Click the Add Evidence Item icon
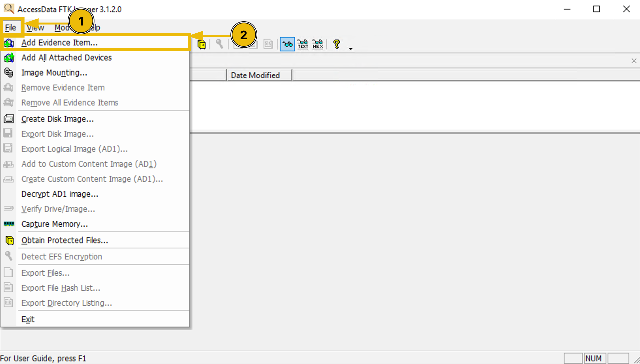The height and width of the screenshot is (364, 640). tap(9, 43)
